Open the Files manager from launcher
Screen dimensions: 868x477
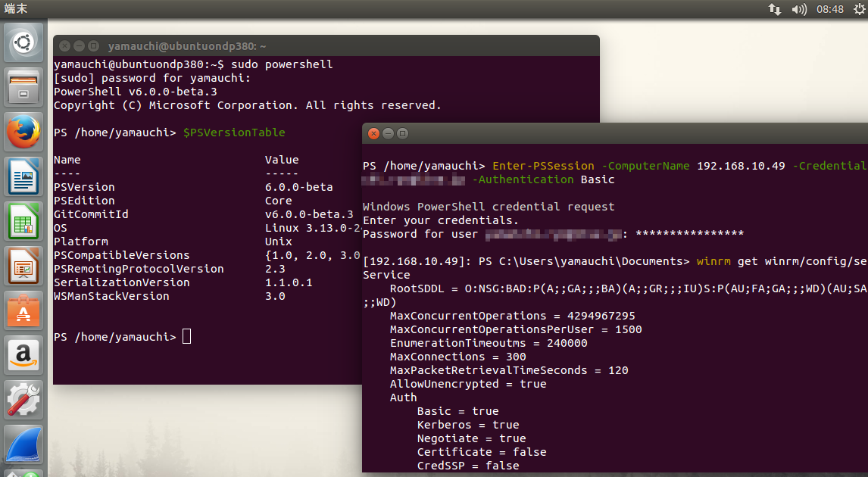coord(23,87)
